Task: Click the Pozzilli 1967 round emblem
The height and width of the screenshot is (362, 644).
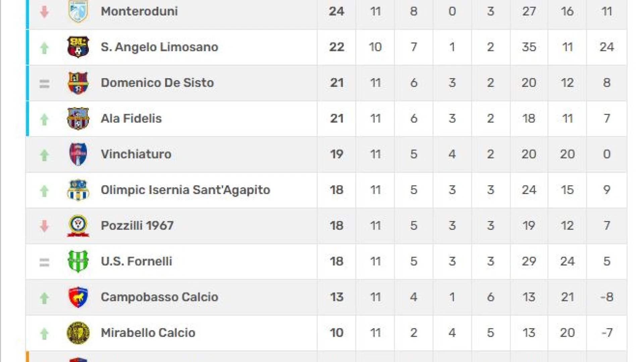Action: point(78,226)
